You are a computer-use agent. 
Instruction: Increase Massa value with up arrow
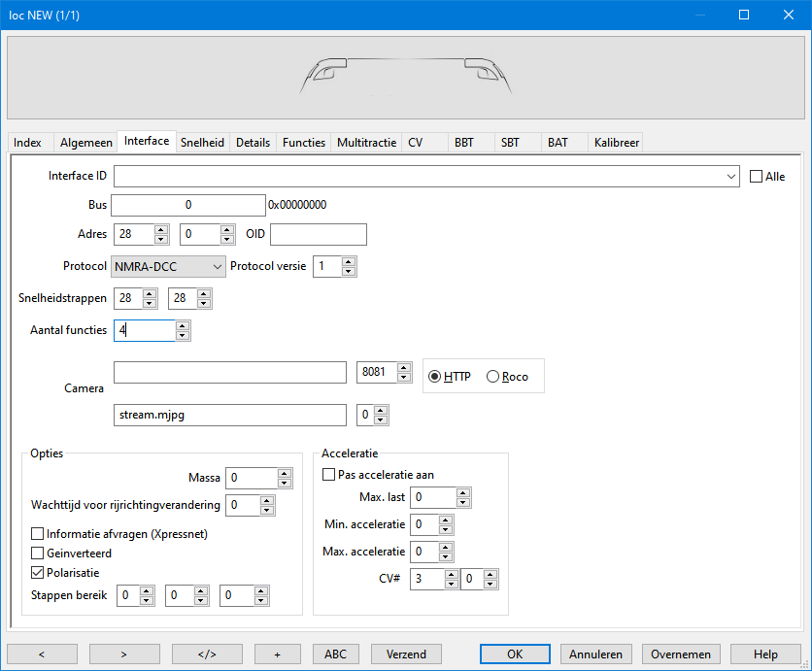284,473
